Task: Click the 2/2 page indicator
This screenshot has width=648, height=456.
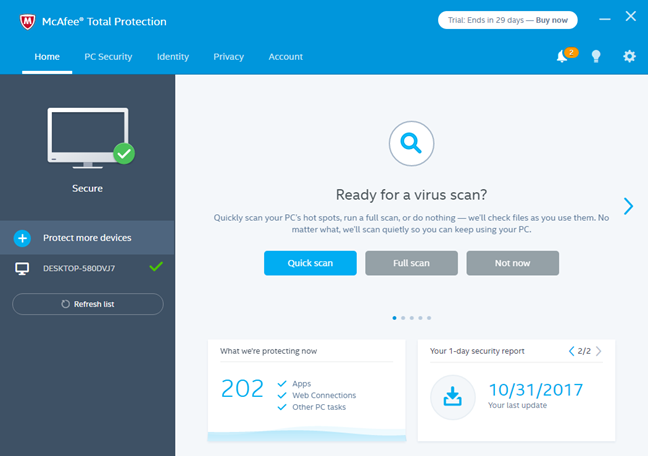Action: click(584, 351)
